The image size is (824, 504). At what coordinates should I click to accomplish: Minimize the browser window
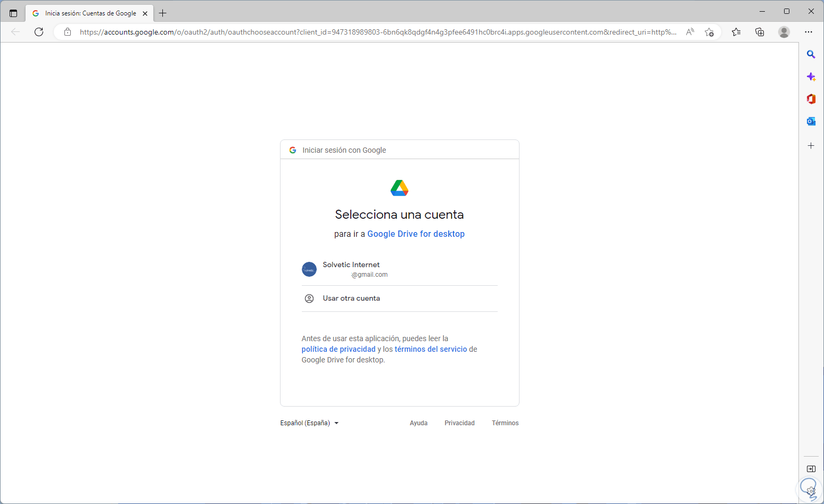(762, 11)
